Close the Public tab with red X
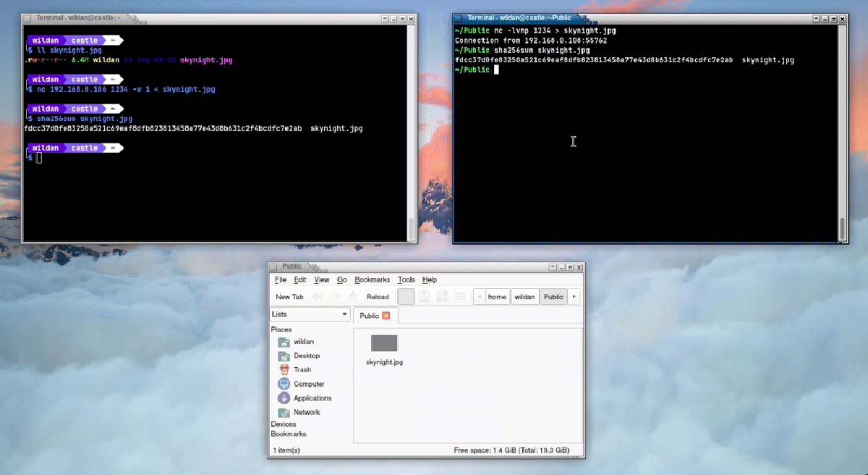This screenshot has height=475, width=868. pyautogui.click(x=386, y=316)
